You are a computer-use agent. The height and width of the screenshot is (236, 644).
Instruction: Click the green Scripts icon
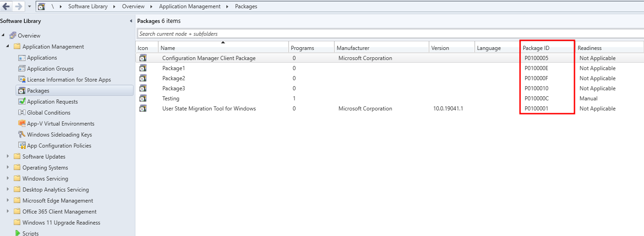click(x=17, y=233)
